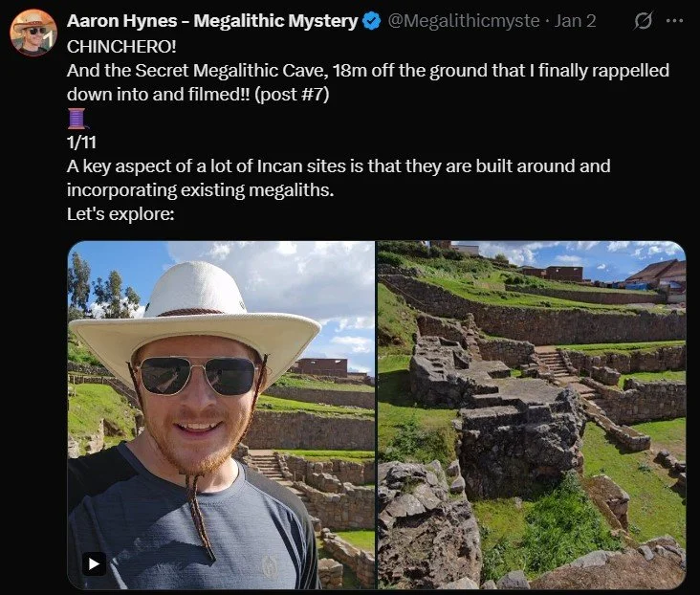Open the @Megalithicmyste handle link

click(464, 21)
